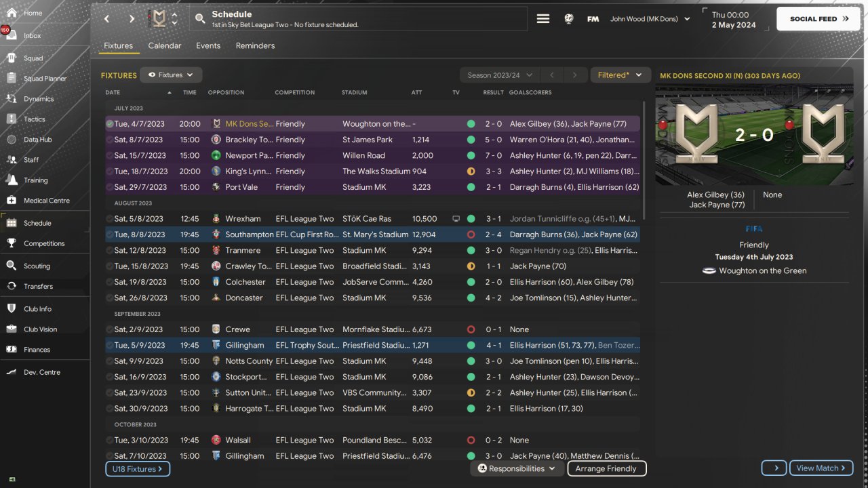
Task: Switch to the Fixtures tab
Action: pyautogui.click(x=119, y=46)
